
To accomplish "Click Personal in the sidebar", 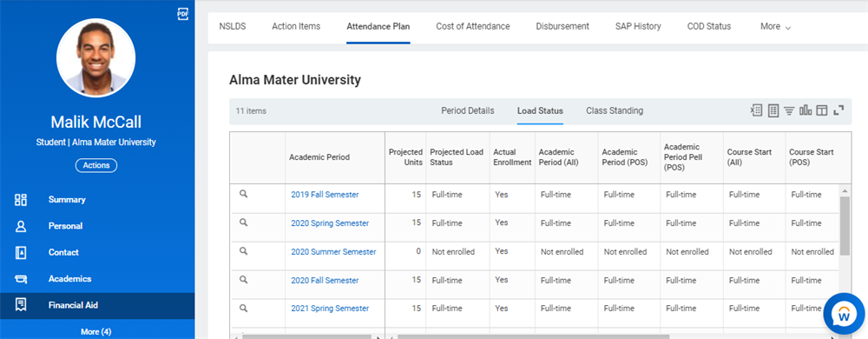I will coord(65,226).
